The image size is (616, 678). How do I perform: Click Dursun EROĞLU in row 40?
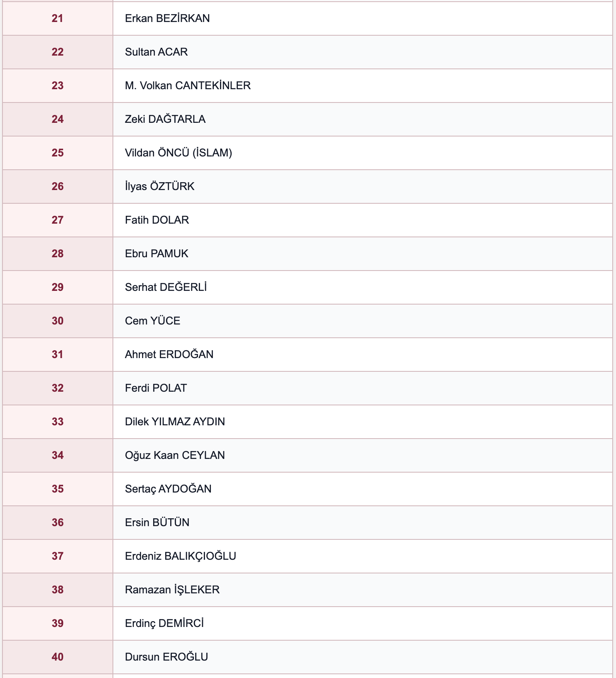166,657
